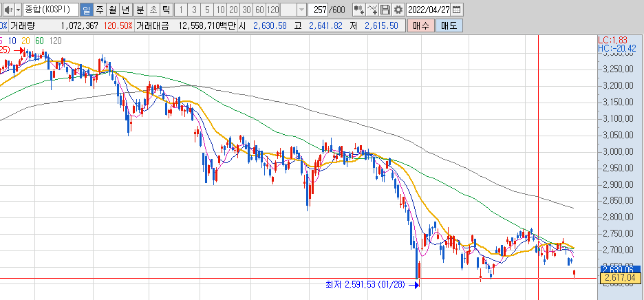This screenshot has width=644, height=300.
Task: Click the 3,100.00 price axis label
Action: coord(618,119)
